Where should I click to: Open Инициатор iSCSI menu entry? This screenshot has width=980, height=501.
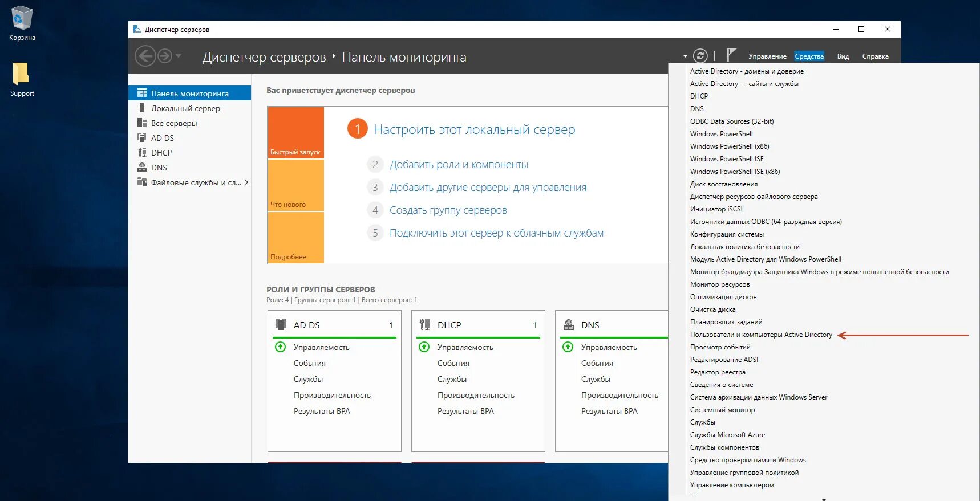tap(716, 209)
